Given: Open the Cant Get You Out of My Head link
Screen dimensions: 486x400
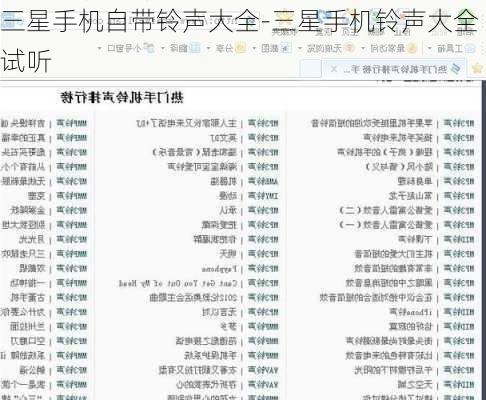Looking at the screenshot, I should click(x=178, y=284).
